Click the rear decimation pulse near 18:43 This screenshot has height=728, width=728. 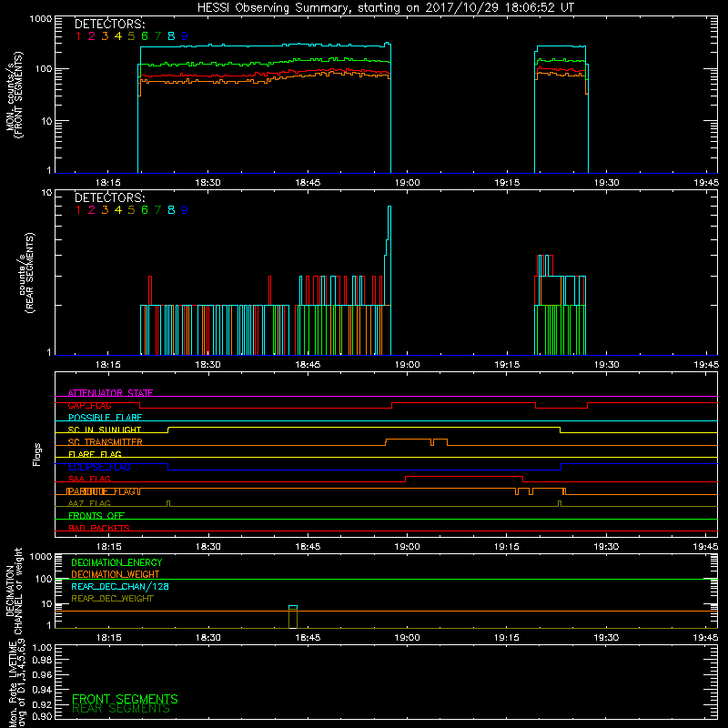tap(293, 617)
